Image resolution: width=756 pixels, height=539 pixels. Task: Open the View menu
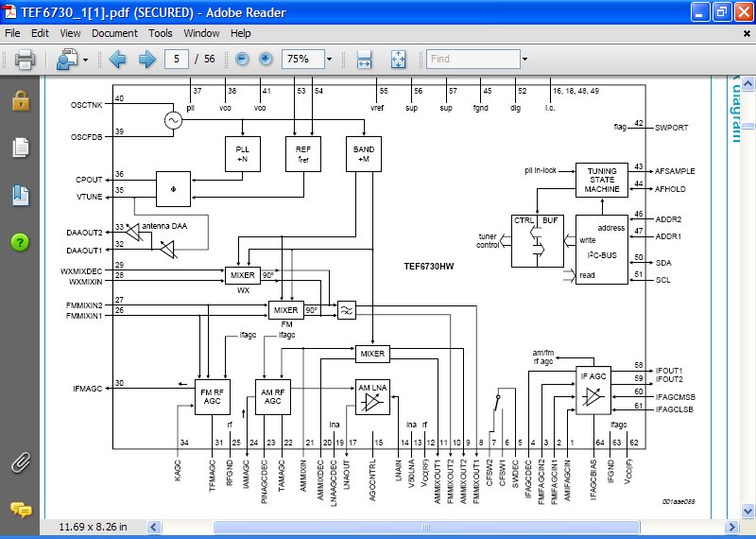[x=70, y=33]
